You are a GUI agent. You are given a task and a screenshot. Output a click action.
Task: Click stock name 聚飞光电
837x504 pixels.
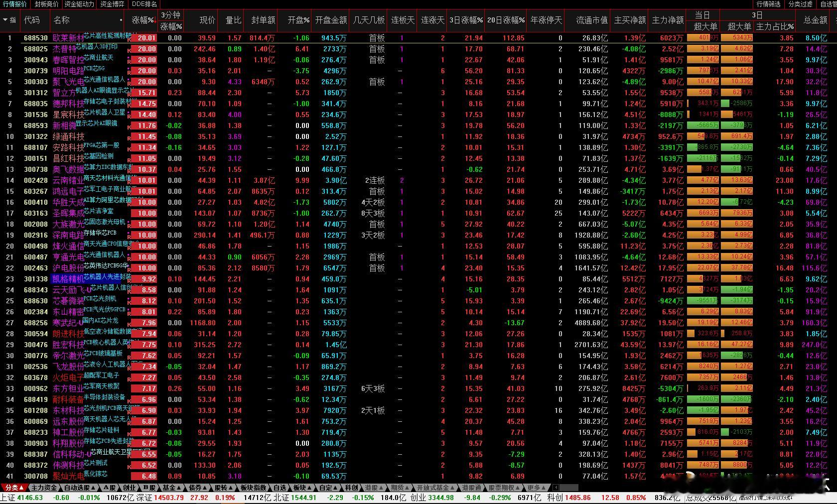click(x=69, y=82)
